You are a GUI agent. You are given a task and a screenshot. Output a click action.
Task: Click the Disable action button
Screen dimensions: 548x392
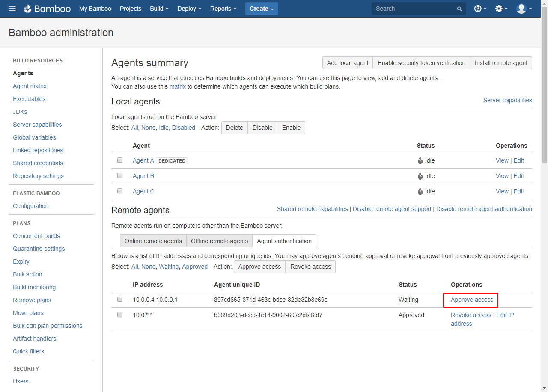pyautogui.click(x=262, y=128)
